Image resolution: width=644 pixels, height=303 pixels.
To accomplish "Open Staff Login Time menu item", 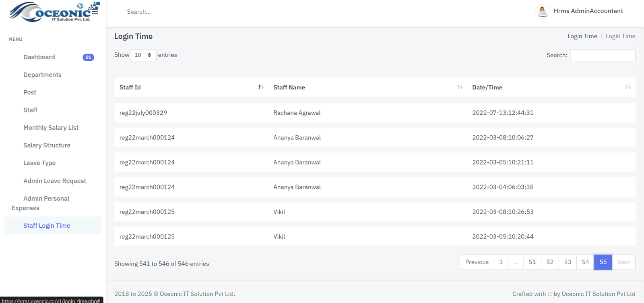I will 47,226.
